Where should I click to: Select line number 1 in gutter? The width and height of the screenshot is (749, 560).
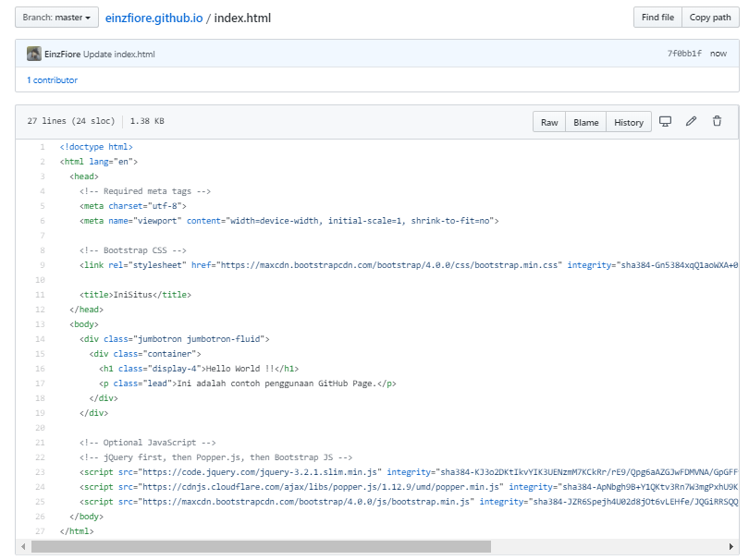click(42, 146)
